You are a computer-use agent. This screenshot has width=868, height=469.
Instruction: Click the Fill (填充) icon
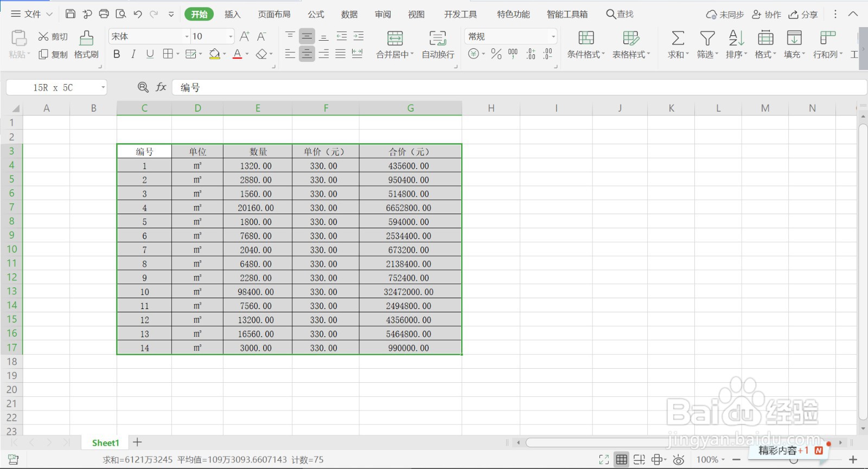[x=794, y=38]
